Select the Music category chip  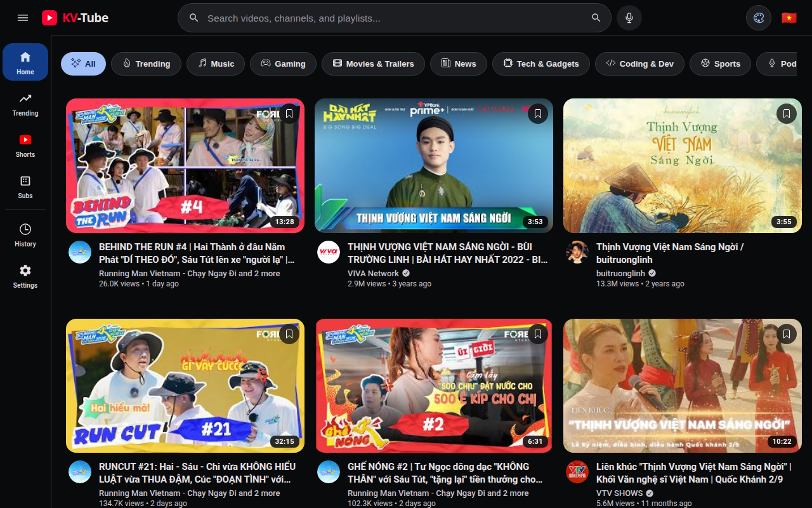[216, 63]
